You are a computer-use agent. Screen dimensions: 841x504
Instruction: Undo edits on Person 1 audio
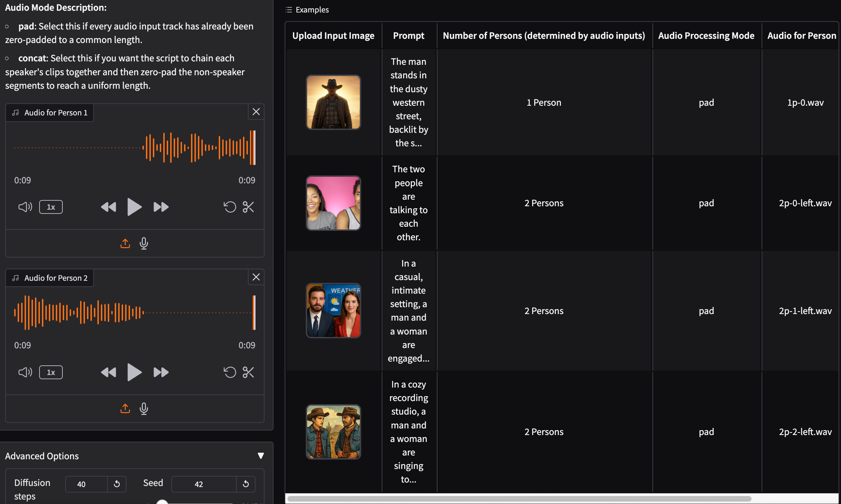(x=229, y=207)
